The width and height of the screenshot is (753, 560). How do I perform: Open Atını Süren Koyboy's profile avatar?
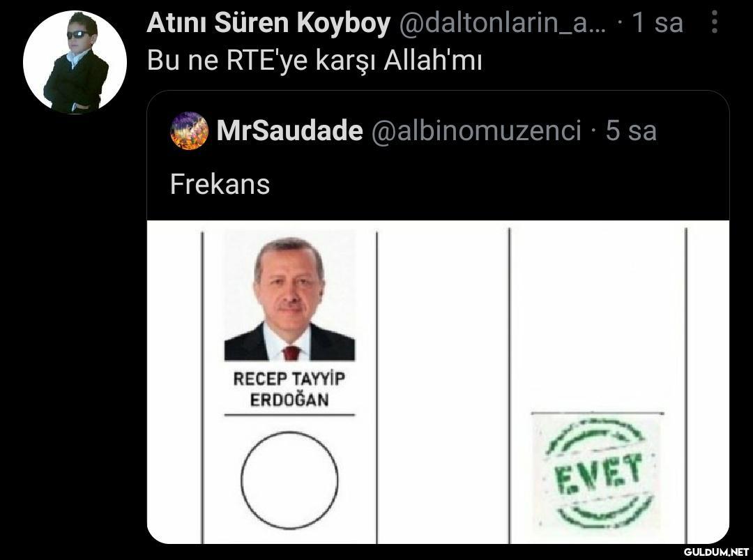point(75,62)
